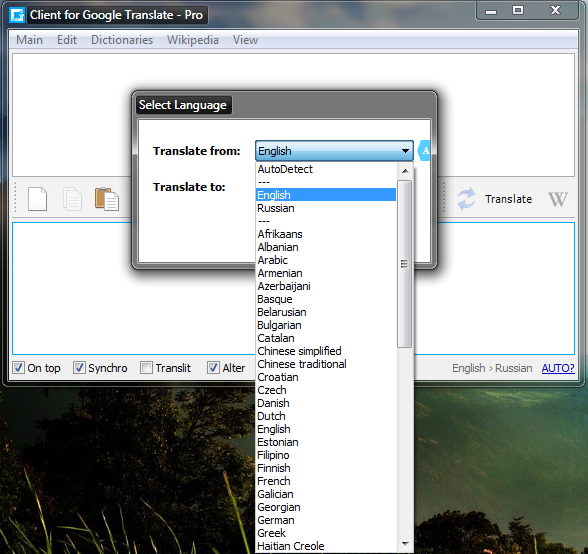Click the language list scrollbar thumb
Image resolution: width=588 pixels, height=554 pixels.
click(x=404, y=264)
